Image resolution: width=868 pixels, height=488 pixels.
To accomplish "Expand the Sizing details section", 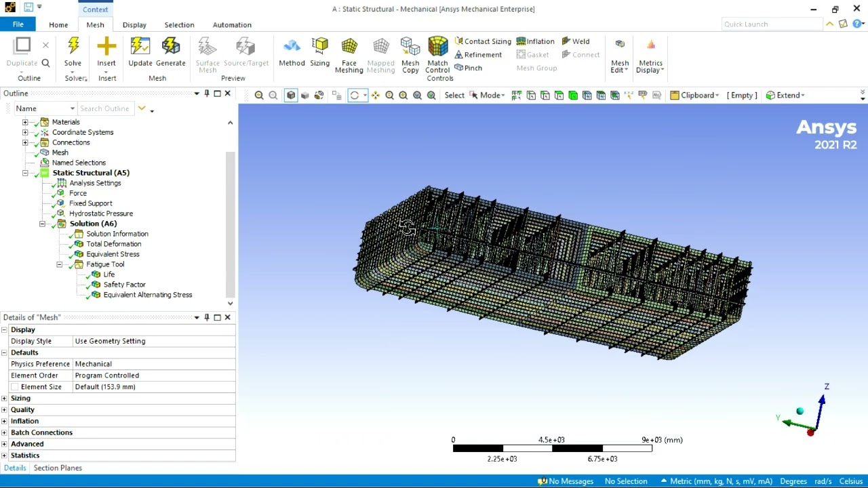I will pos(4,399).
